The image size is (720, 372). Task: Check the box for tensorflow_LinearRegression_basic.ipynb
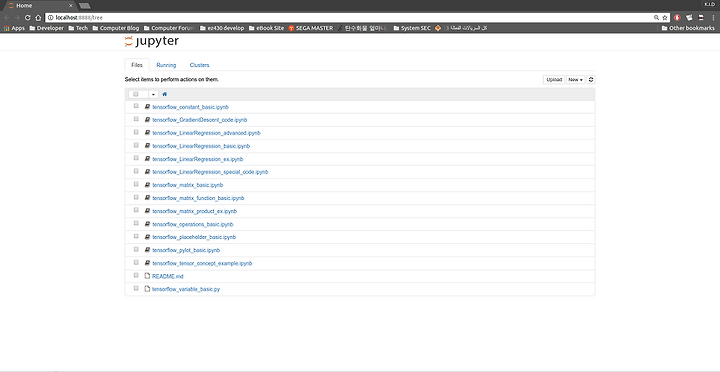(136, 145)
